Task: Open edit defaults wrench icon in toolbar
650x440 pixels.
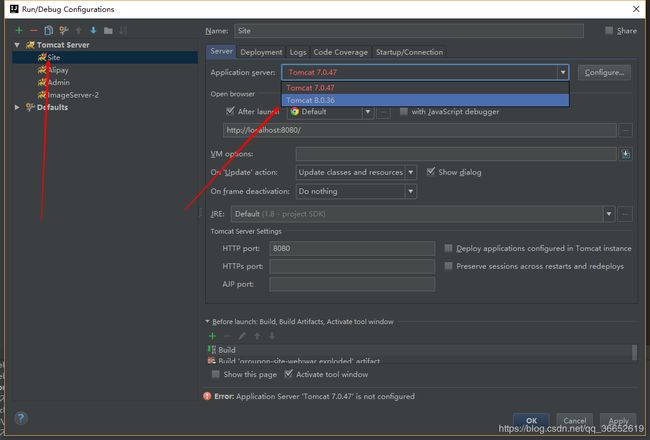Action: point(63,30)
